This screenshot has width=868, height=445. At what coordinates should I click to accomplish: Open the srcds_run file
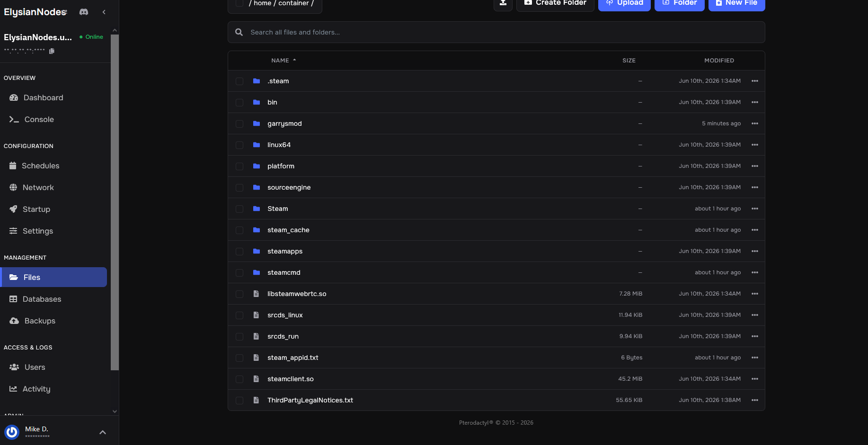coord(283,336)
